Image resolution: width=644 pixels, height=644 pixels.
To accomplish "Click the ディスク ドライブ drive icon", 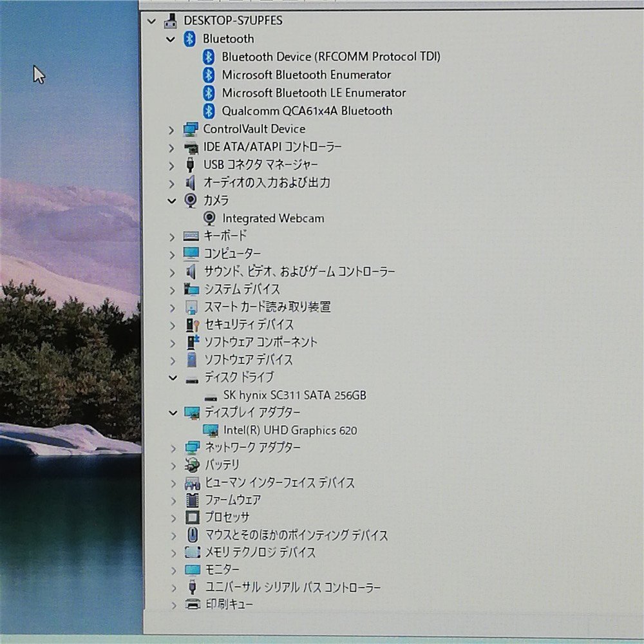I will pyautogui.click(x=192, y=380).
